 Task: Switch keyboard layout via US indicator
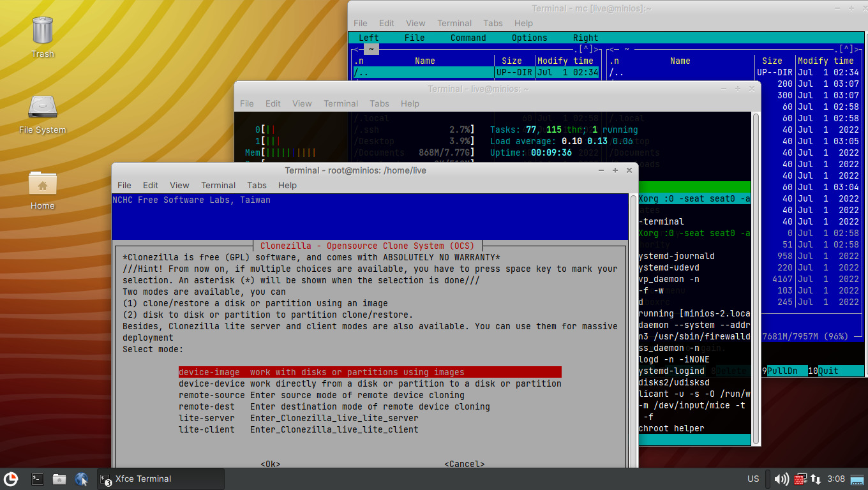753,479
